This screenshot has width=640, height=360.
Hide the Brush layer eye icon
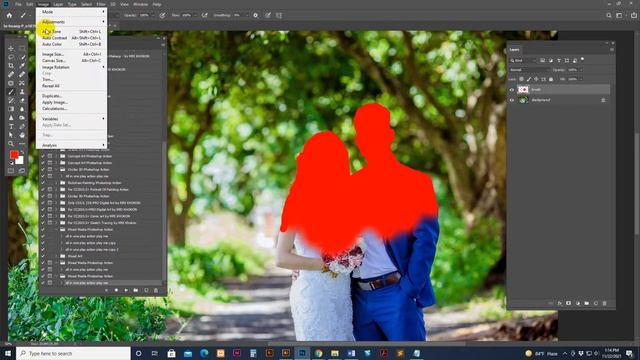pos(512,89)
